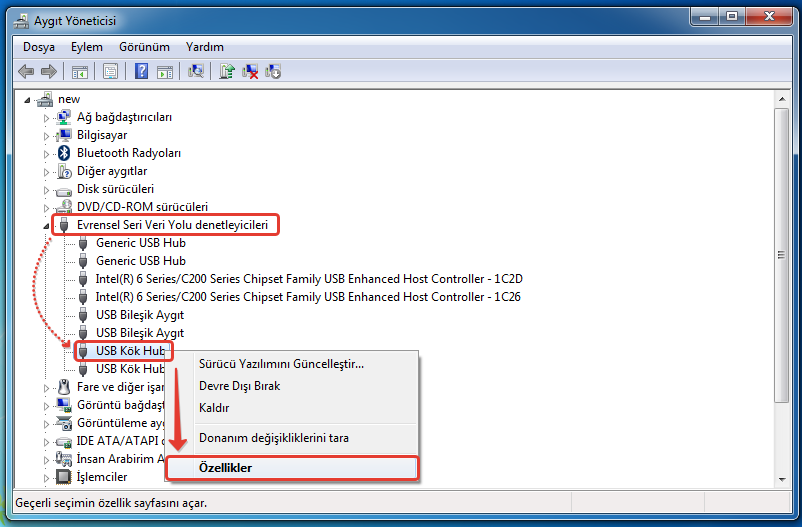Image resolution: width=802 pixels, height=527 pixels.
Task: Click the blue Help question mark icon
Action: click(142, 71)
